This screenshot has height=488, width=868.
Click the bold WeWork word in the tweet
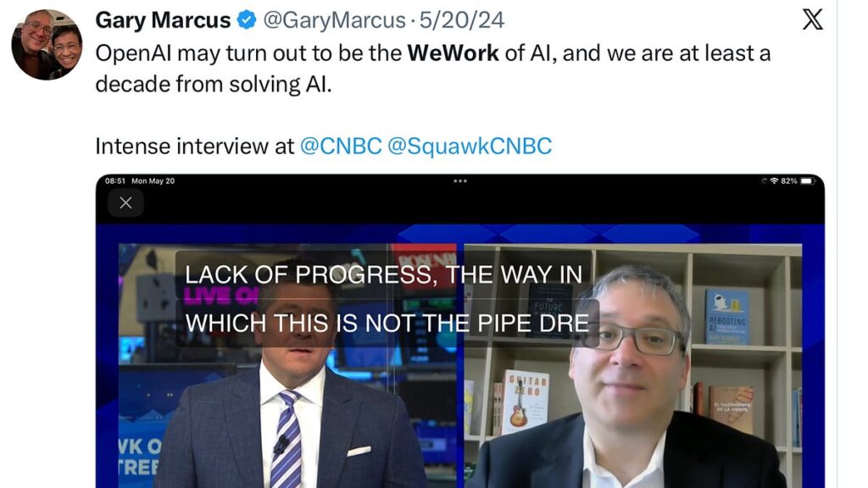[453, 53]
